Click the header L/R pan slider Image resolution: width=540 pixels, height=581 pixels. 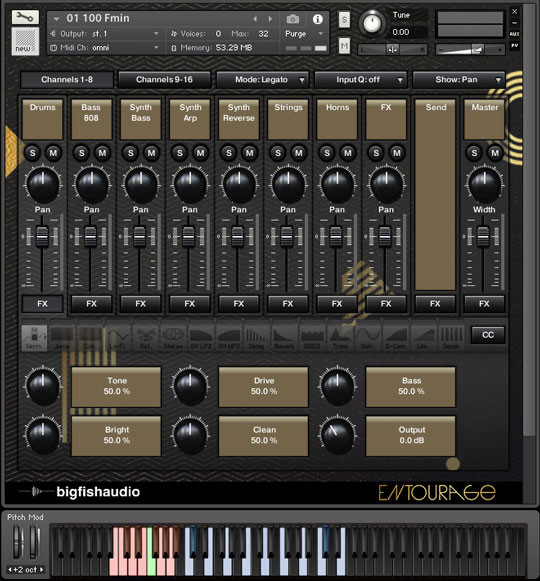tap(392, 49)
